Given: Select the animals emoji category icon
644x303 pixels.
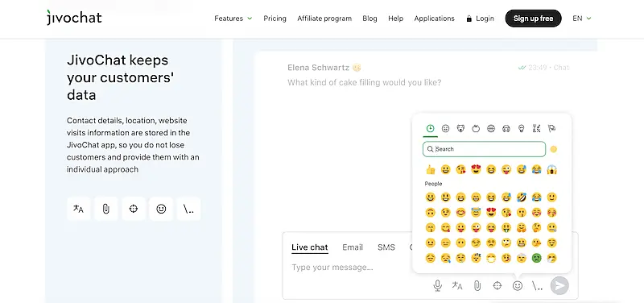Looking at the screenshot, I should click(x=460, y=129).
